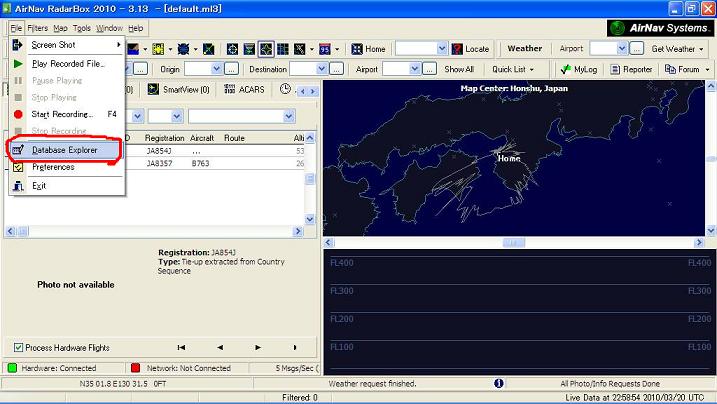Click previous photo arrow button

[x=220, y=348]
